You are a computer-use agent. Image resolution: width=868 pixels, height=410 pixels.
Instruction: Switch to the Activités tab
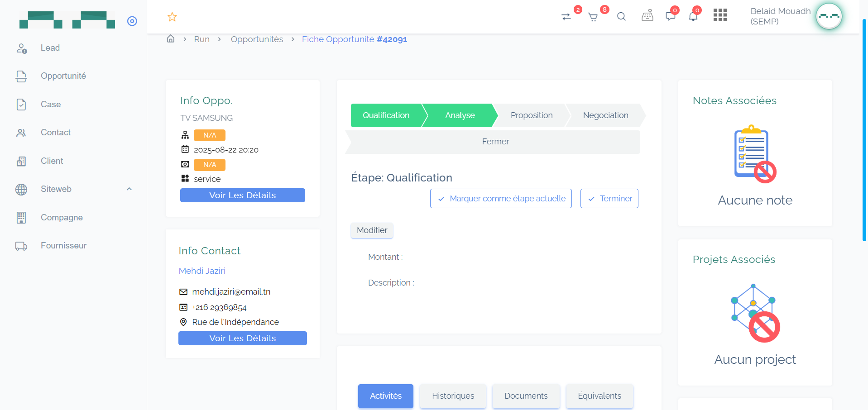point(386,396)
